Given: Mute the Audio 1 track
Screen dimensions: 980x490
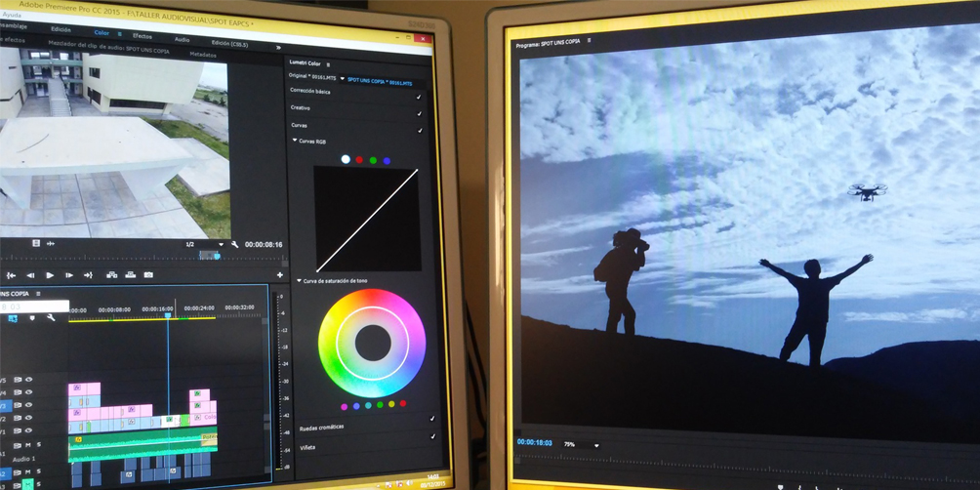Looking at the screenshot, I should [28, 445].
